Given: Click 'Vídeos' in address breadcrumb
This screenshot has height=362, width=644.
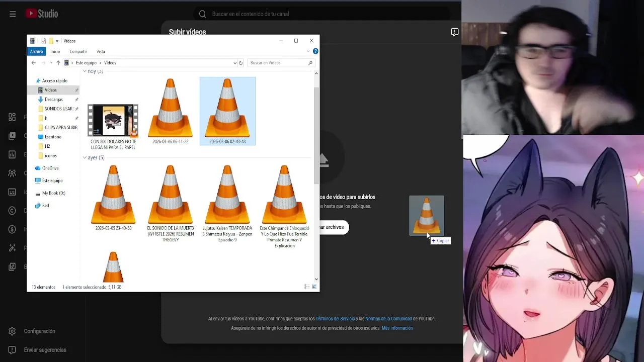Looking at the screenshot, I should 110,63.
